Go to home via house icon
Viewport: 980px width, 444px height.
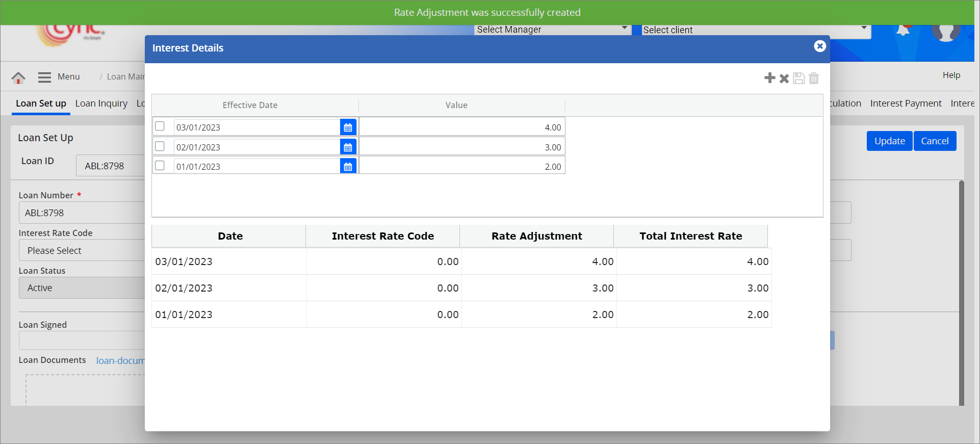click(x=18, y=77)
